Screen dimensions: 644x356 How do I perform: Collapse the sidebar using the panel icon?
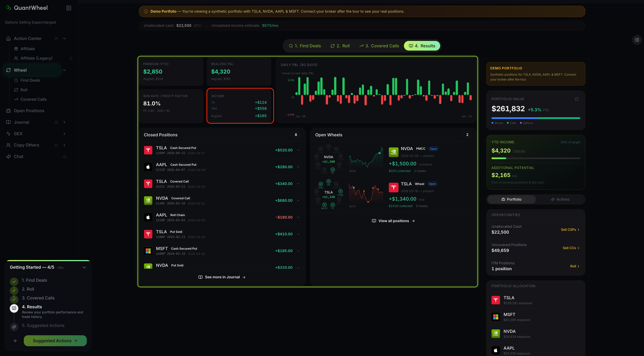click(69, 8)
